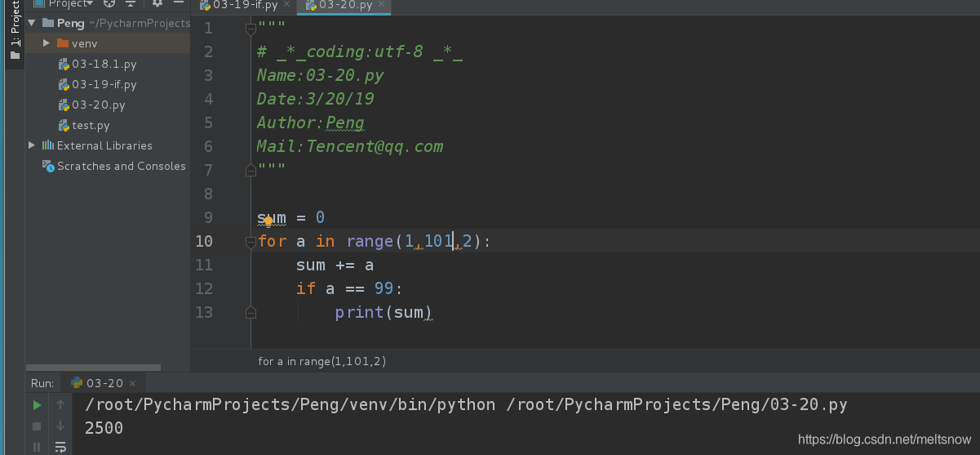Click the python command path in console
The image size is (980, 455).
(466, 404)
